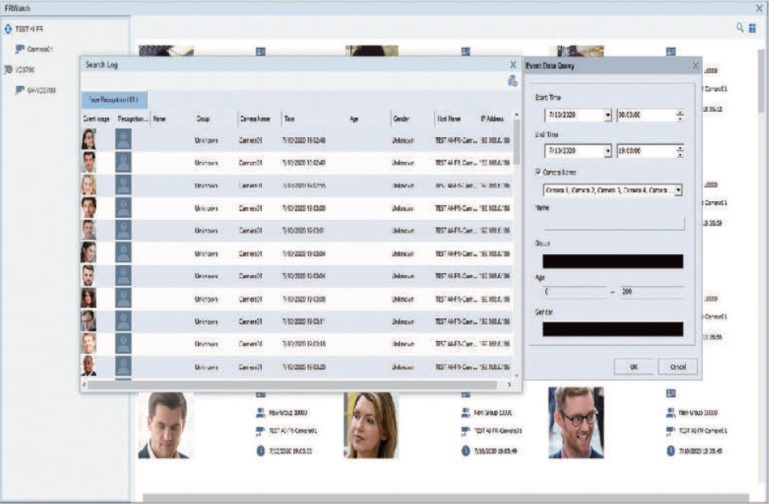Click the Search Log vertical scrollbar
The image size is (769, 504).
click(x=516, y=142)
